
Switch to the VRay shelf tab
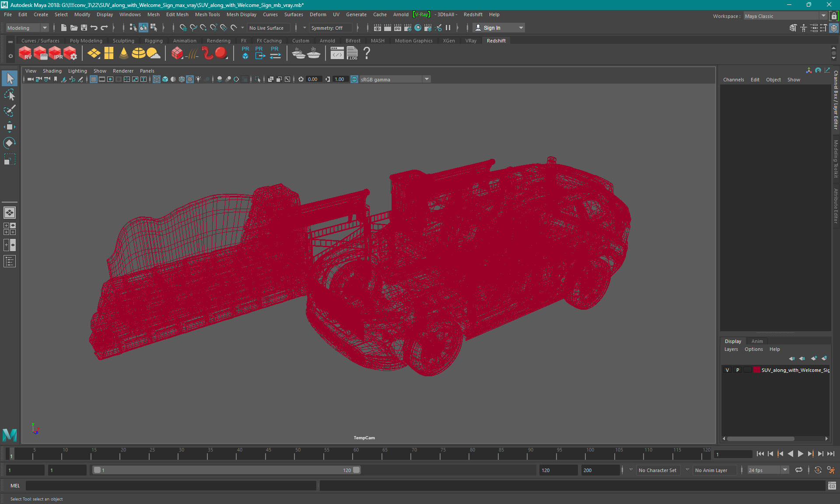coord(471,41)
